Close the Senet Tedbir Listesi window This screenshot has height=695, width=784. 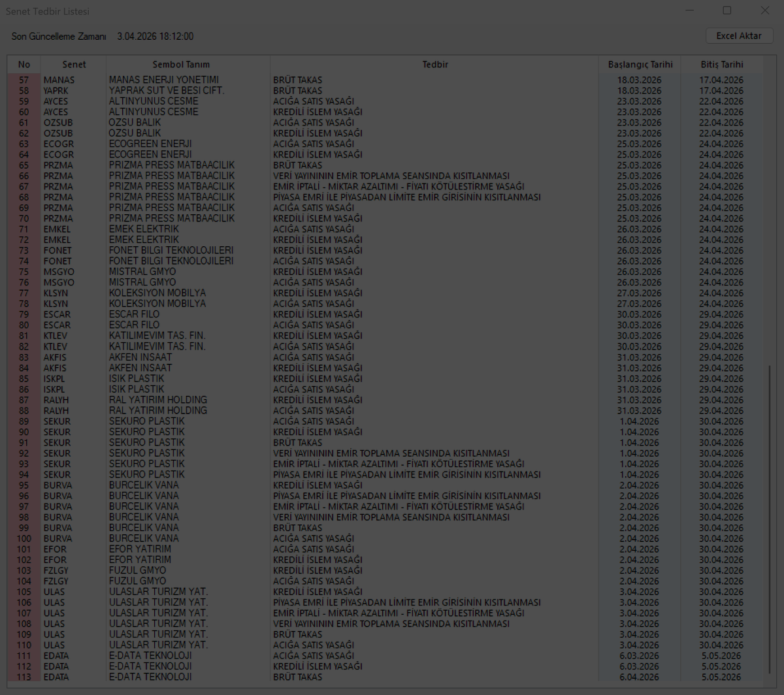click(764, 10)
